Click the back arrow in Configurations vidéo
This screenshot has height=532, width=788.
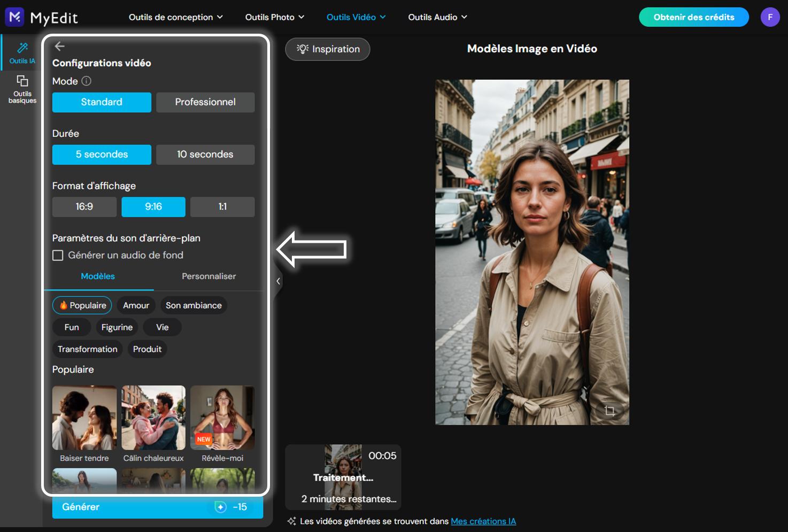(x=59, y=46)
